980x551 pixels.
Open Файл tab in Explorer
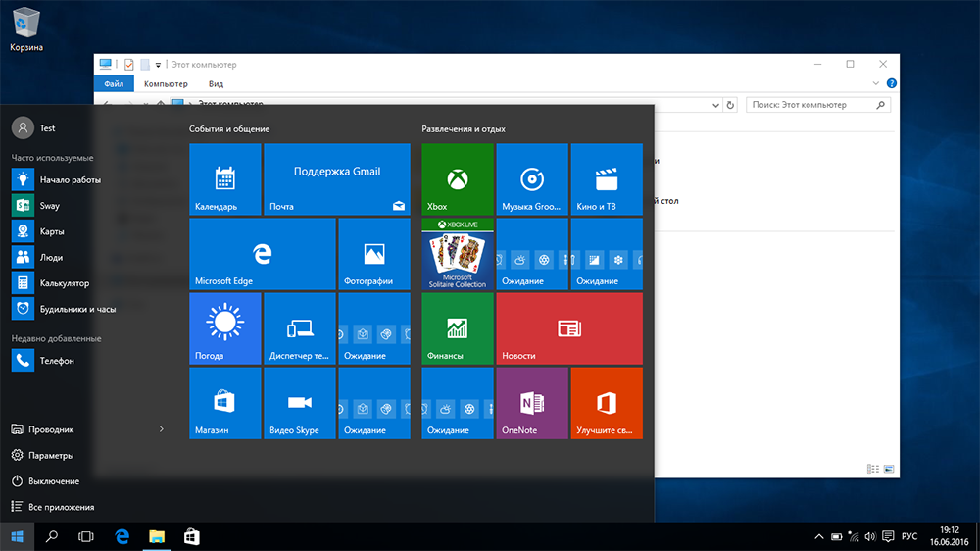(114, 83)
